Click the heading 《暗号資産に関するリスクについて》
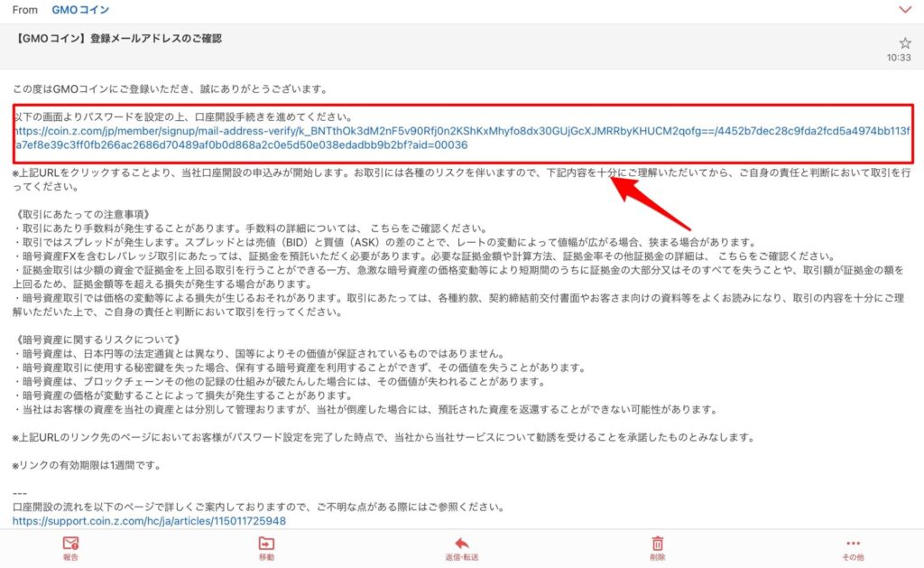 tap(97, 340)
